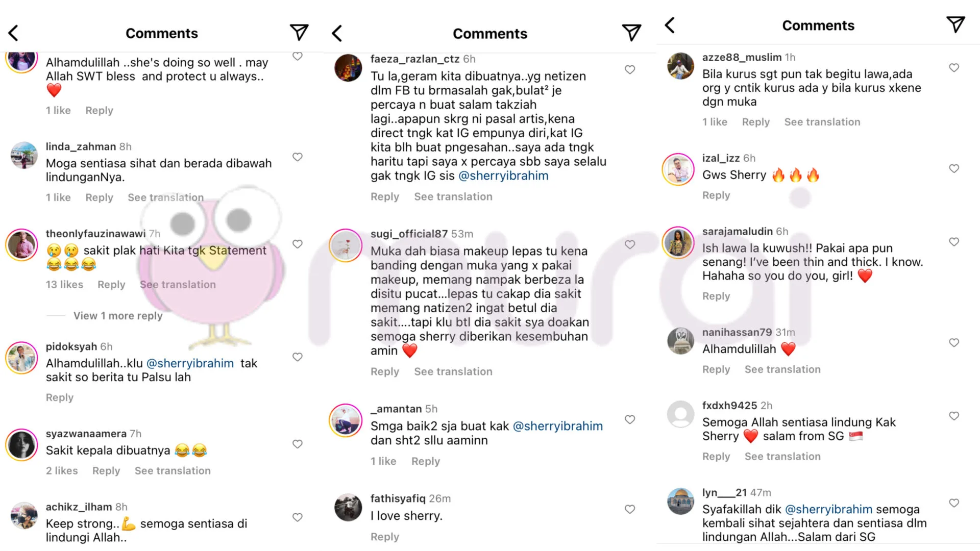Go back from the right Comments panel
The width and height of the screenshot is (980, 551).
coord(670,25)
